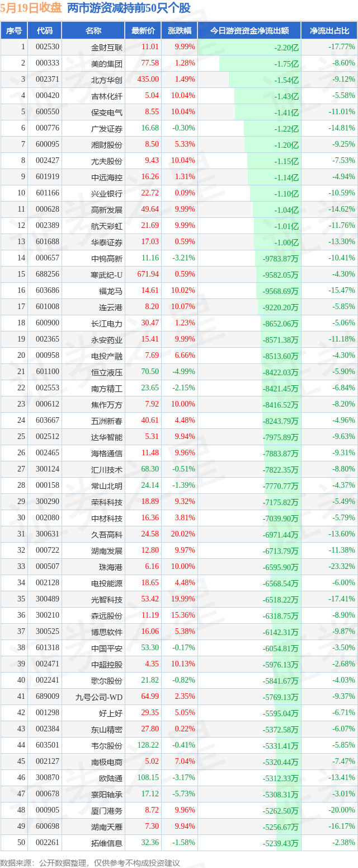Click change value 20.02%
This screenshot has width=358, height=868.
click(183, 534)
